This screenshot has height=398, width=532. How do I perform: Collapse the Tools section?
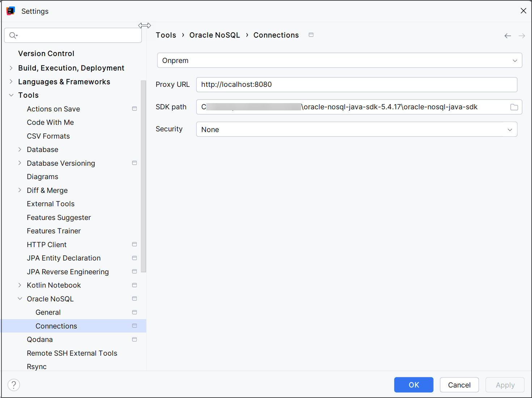[11, 95]
